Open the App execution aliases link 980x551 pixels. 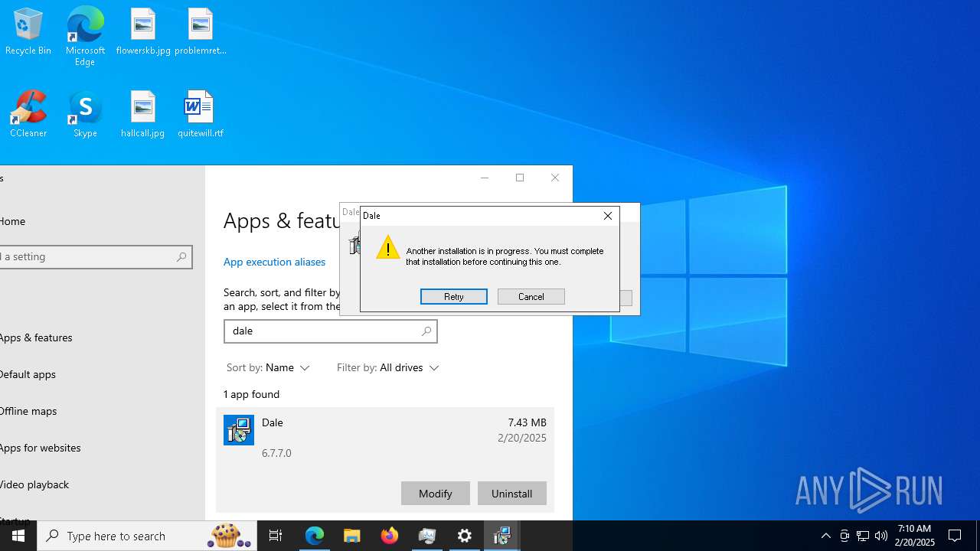pos(274,262)
